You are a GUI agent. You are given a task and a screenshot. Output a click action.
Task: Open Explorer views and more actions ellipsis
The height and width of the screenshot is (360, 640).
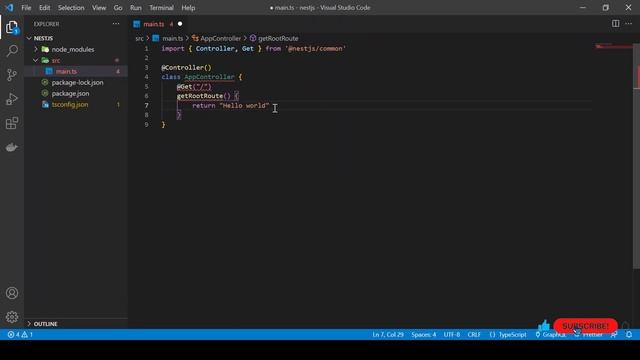pos(116,24)
